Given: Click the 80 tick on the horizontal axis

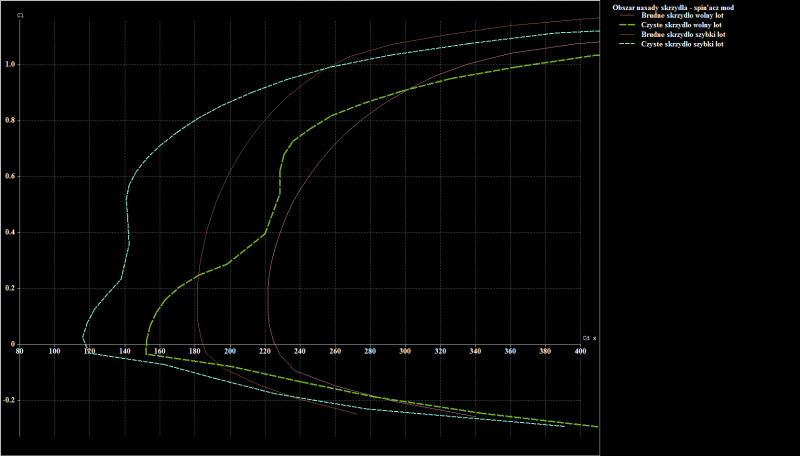Looking at the screenshot, I should tap(19, 351).
